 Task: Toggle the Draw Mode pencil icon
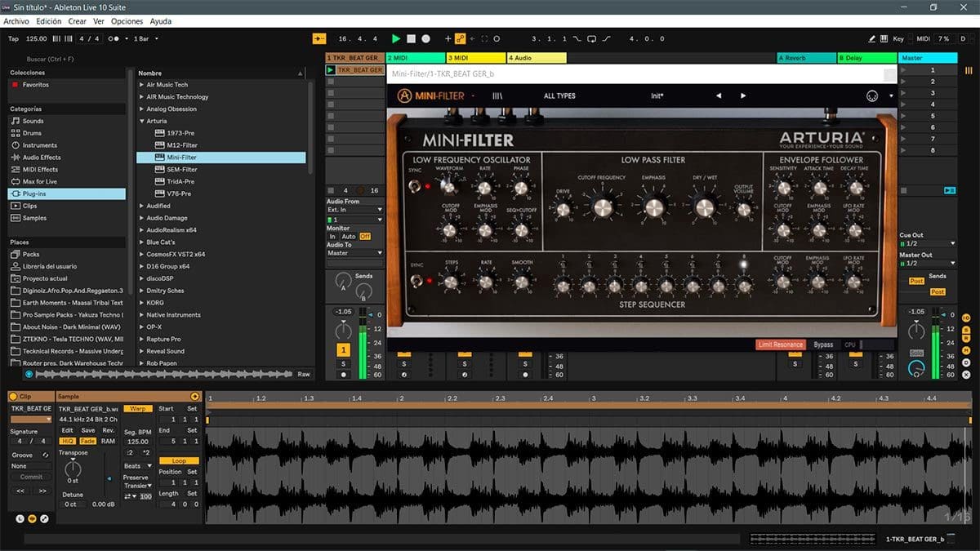pos(871,38)
